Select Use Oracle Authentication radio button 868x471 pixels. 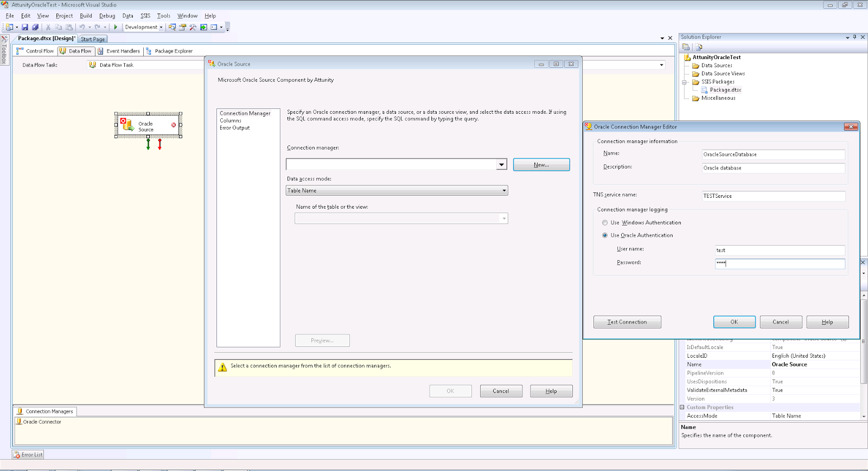click(x=605, y=235)
